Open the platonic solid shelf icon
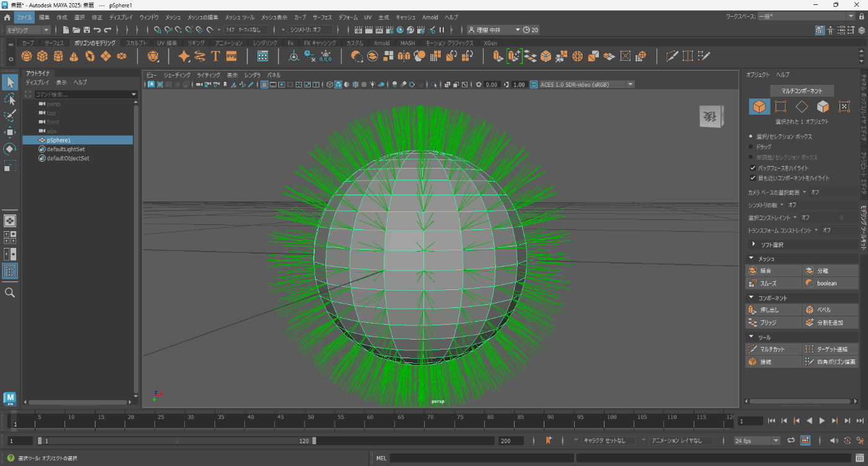Viewport: 868px width, 466px height. pyautogui.click(x=153, y=56)
